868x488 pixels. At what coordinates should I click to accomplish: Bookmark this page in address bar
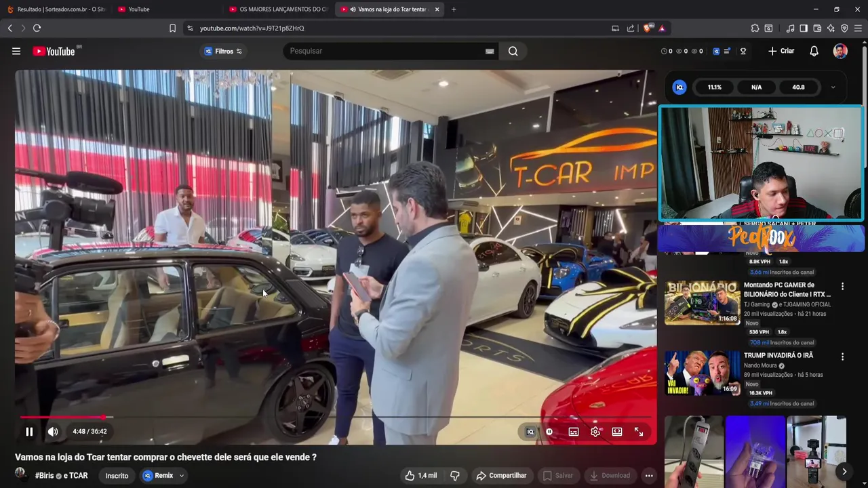click(172, 28)
